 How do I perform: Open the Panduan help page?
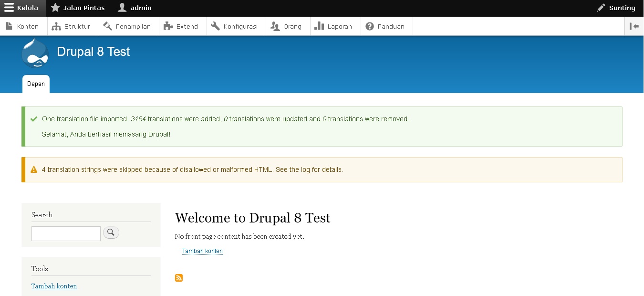385,27
